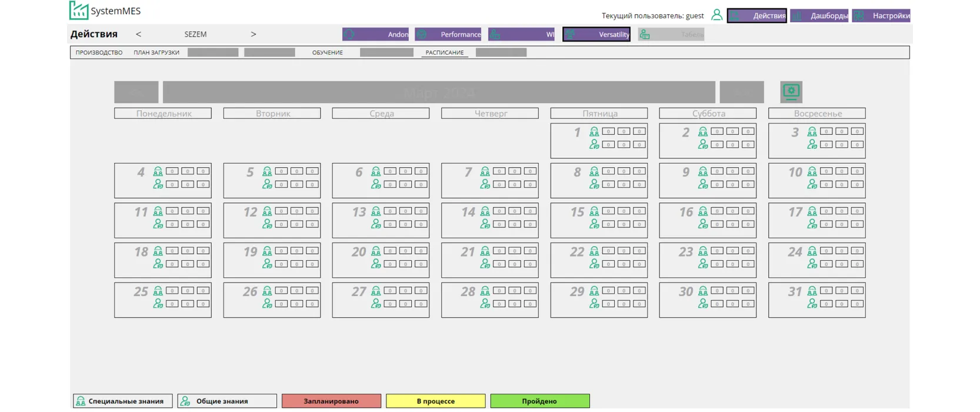
Task: Click general knowledge person icon on day 15
Action: click(x=594, y=224)
